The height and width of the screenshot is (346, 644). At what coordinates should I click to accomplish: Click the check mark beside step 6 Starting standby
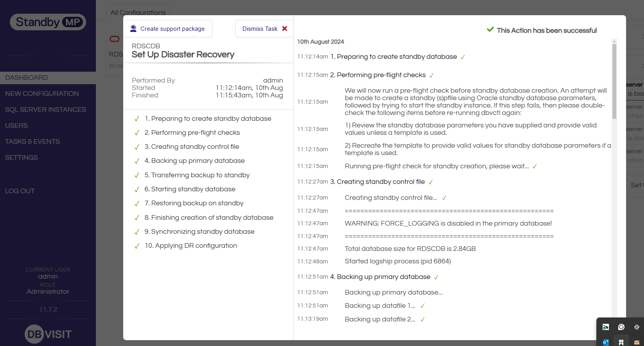[x=137, y=189]
